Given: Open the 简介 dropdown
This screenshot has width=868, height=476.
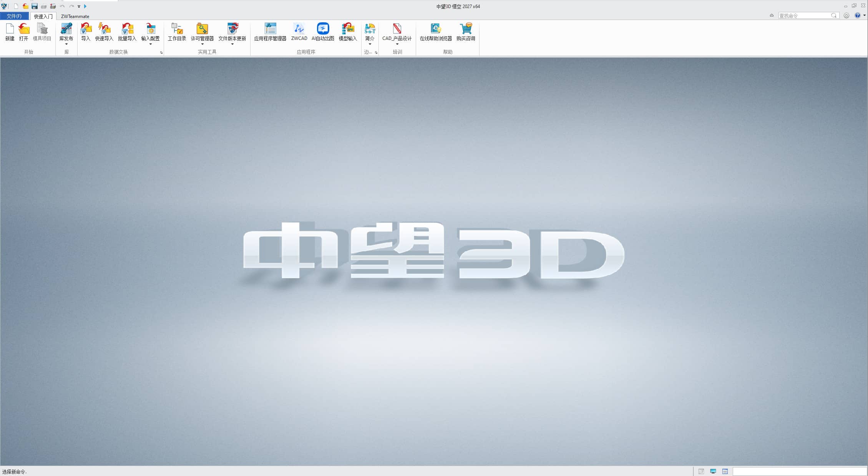Looking at the screenshot, I should (x=370, y=44).
